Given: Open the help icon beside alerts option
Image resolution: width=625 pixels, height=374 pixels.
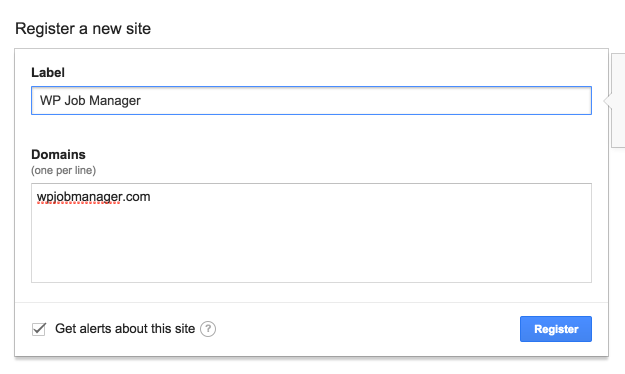Looking at the screenshot, I should pyautogui.click(x=208, y=329).
